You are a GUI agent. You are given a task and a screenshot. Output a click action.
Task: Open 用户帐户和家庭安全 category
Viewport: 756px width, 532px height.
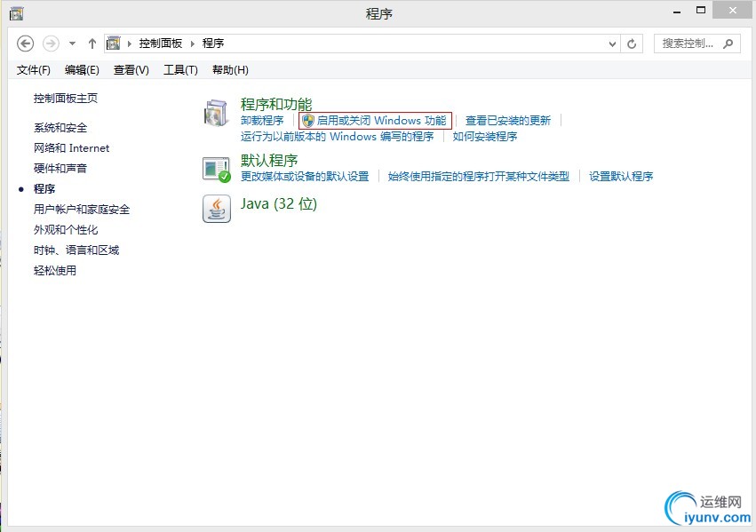(82, 209)
